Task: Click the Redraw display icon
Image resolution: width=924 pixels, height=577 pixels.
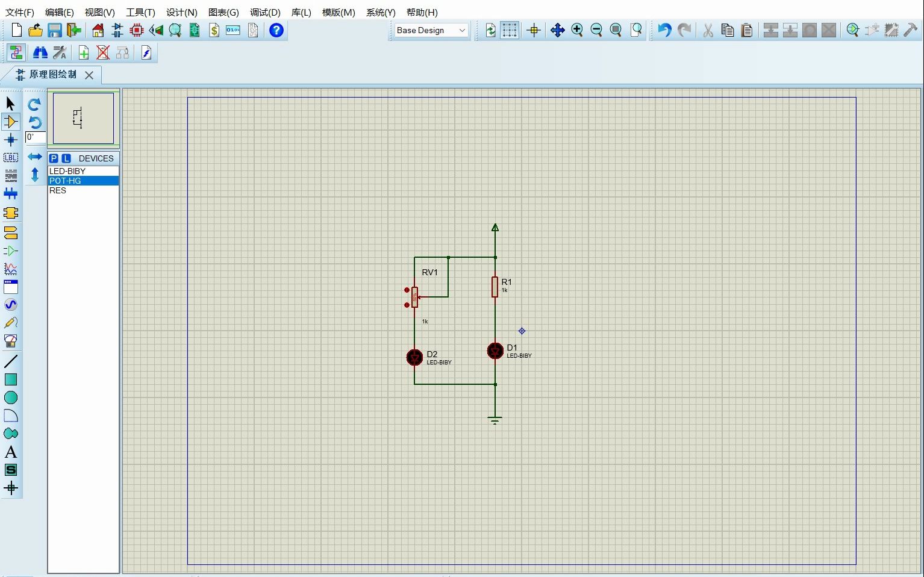Action: click(x=491, y=30)
